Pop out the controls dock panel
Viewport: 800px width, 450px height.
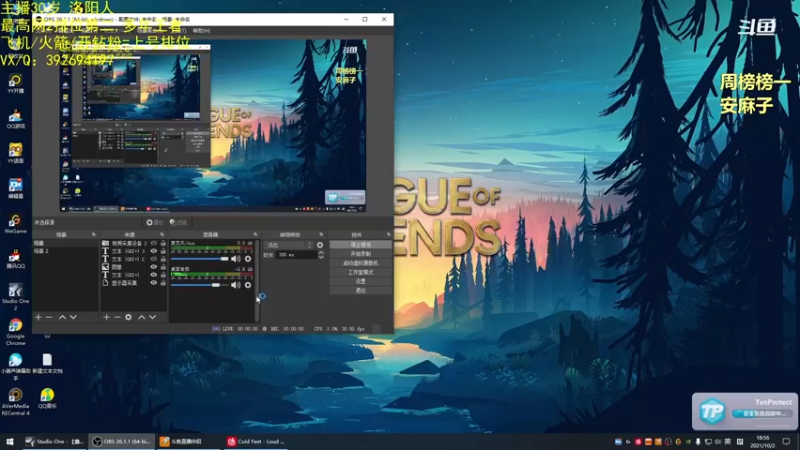point(388,234)
